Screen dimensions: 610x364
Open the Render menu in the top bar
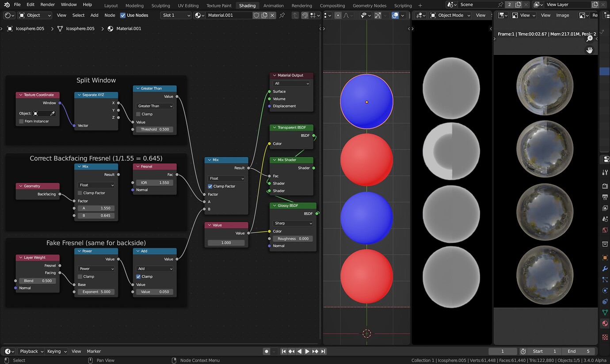pyautogui.click(x=47, y=4)
